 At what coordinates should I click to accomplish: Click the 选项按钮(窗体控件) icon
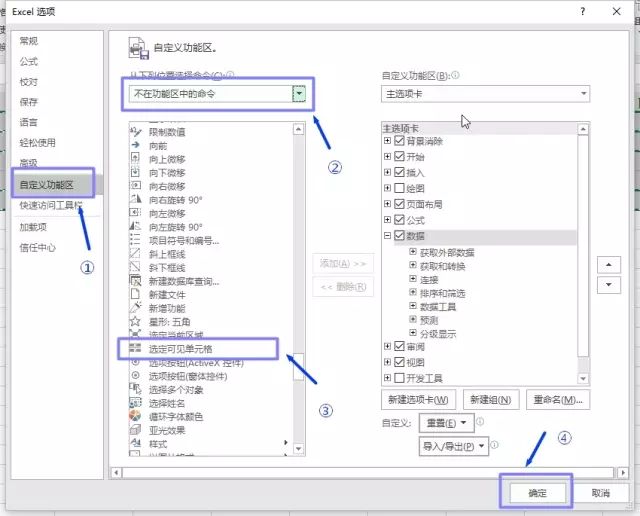(135, 375)
